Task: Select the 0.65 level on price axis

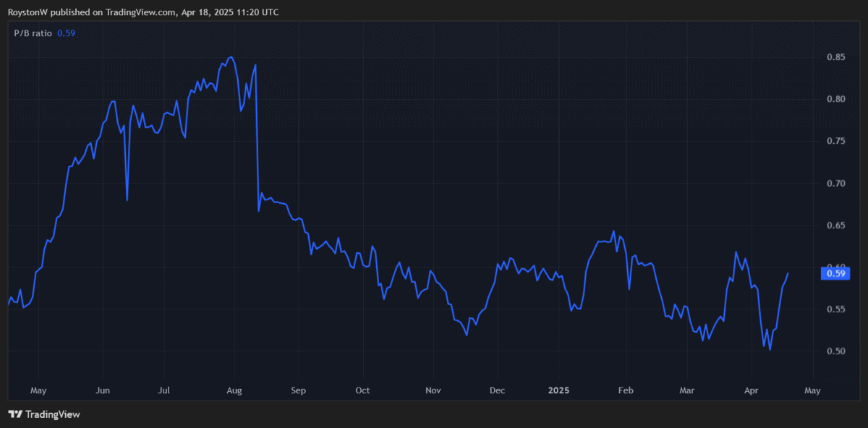Action: 836,226
